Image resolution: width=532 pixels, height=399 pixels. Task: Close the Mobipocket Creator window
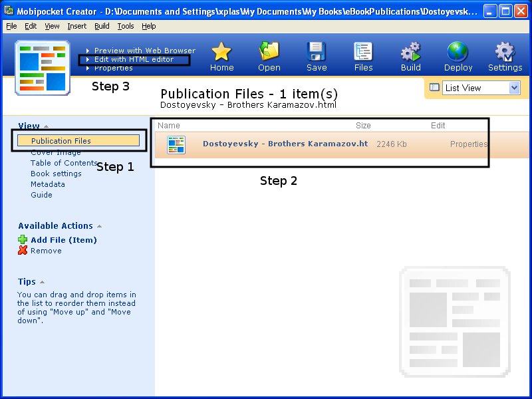pos(521,11)
